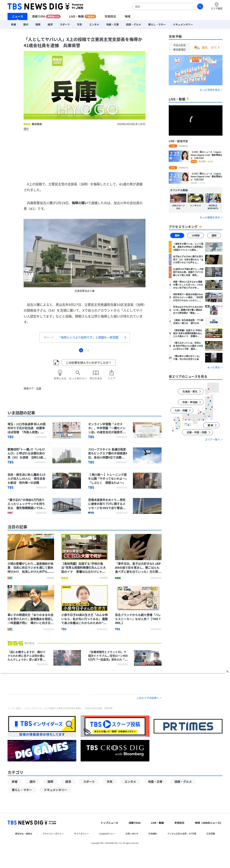Click the blue search magnifier button
Viewport: 230px width, 868px height.
[x=200, y=6]
